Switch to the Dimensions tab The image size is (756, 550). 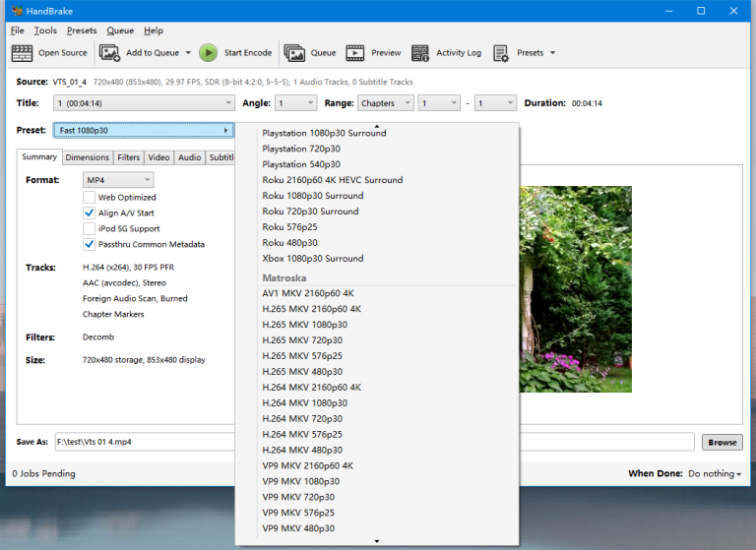click(x=88, y=157)
